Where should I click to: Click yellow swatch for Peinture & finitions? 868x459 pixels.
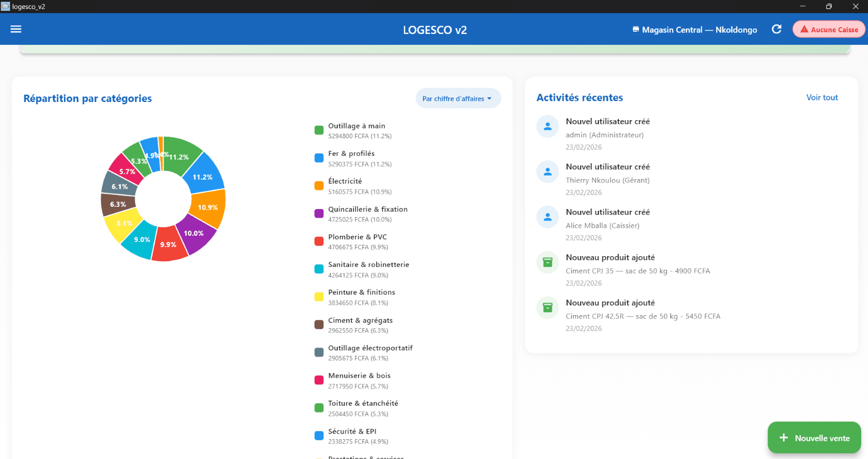319,297
